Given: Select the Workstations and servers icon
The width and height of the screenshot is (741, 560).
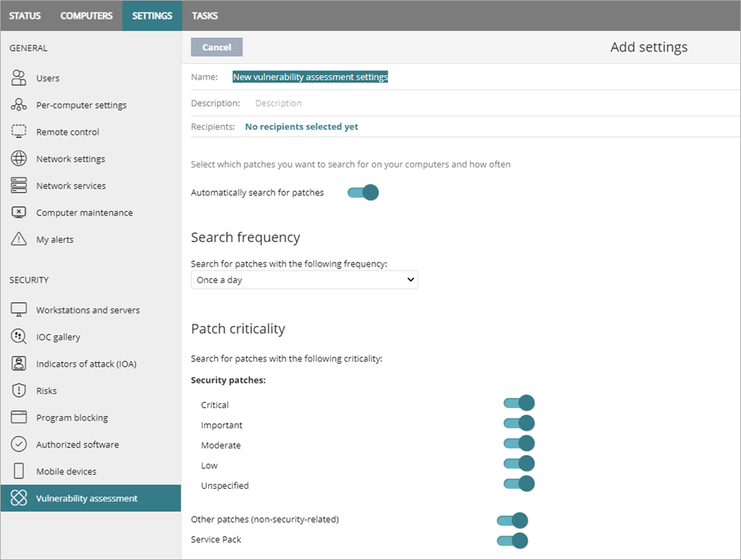Looking at the screenshot, I should [x=17, y=309].
